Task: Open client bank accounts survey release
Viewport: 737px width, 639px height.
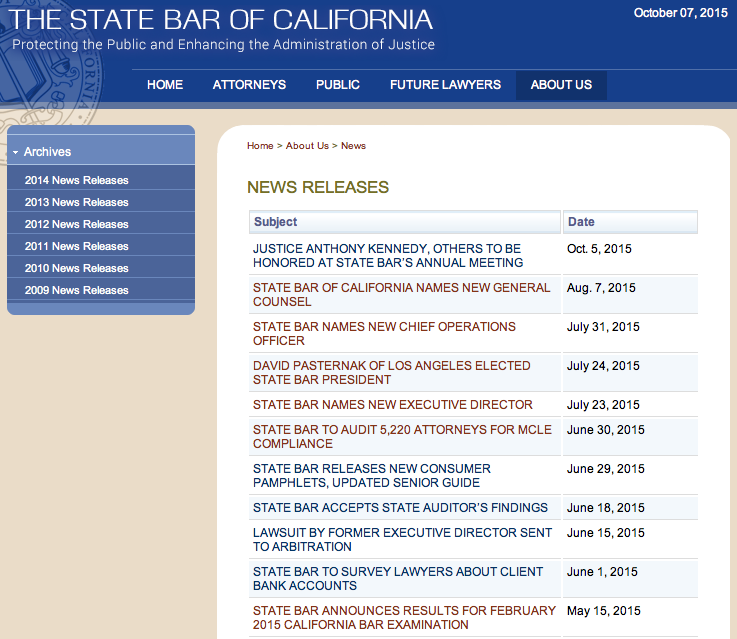Action: pyautogui.click(x=398, y=578)
